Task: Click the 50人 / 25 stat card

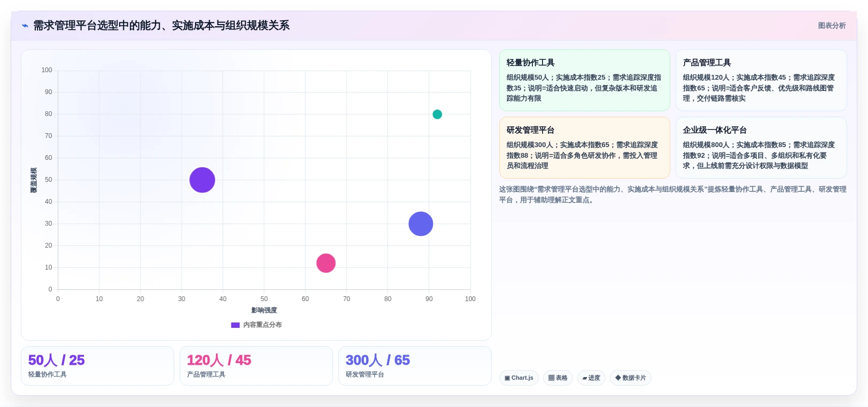Action: click(x=97, y=366)
